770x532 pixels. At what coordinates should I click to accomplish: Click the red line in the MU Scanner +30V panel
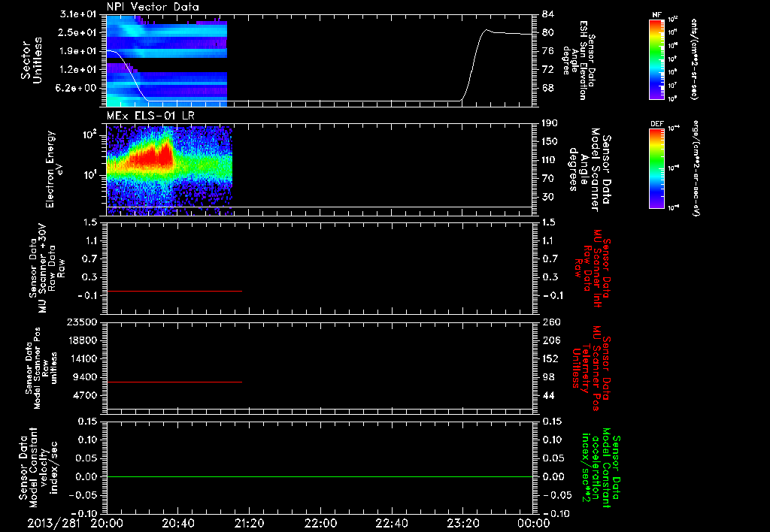coord(174,291)
